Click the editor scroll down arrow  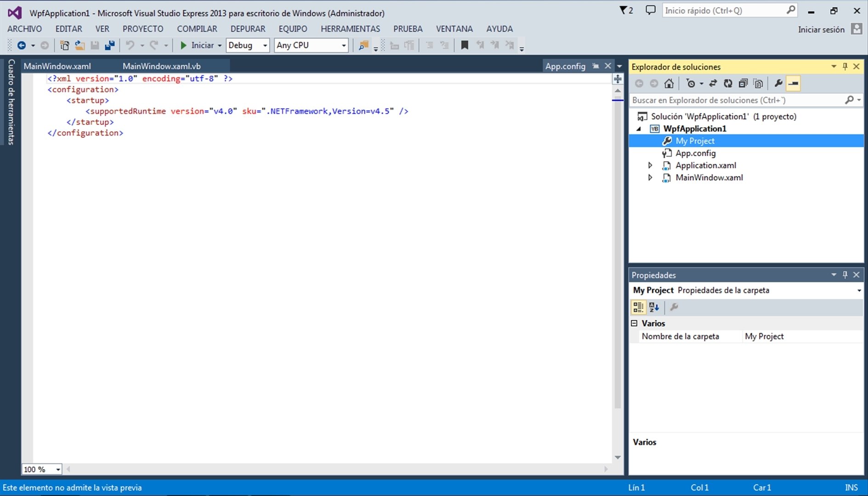click(618, 457)
